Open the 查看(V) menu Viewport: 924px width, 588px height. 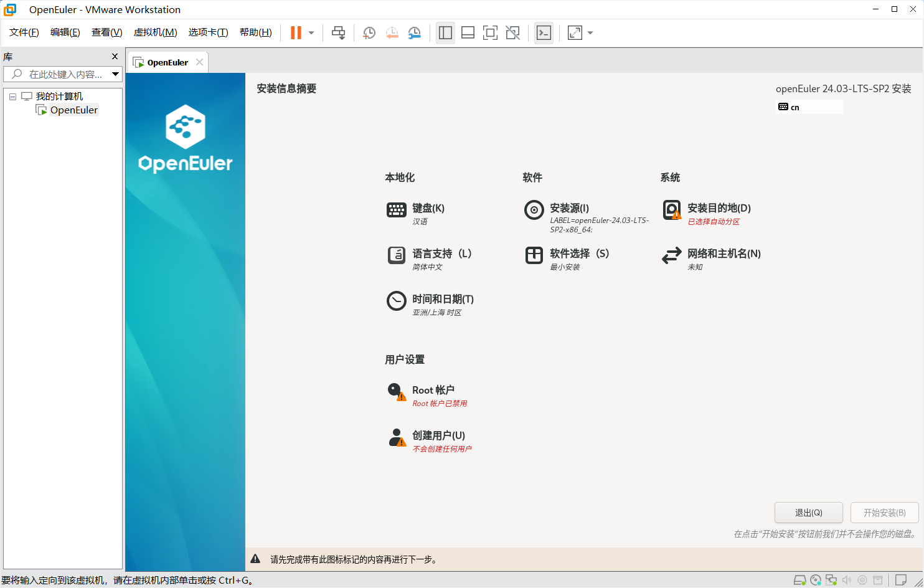[107, 32]
